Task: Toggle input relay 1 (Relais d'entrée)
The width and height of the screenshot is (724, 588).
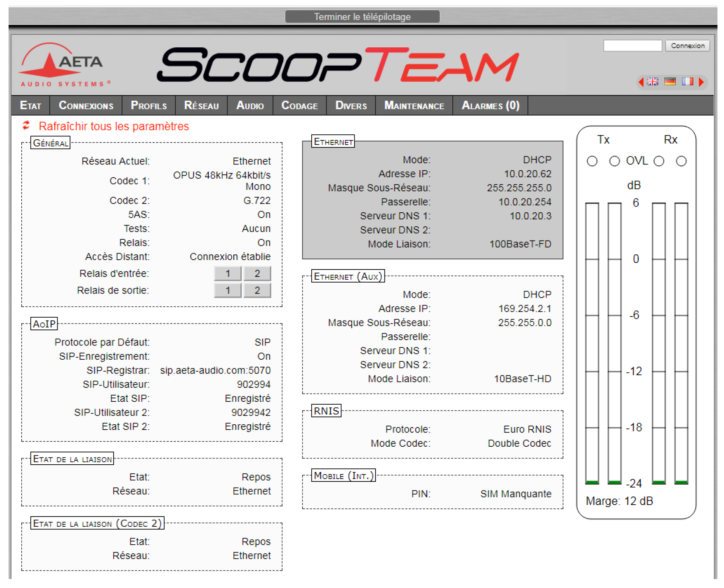Action: (228, 274)
